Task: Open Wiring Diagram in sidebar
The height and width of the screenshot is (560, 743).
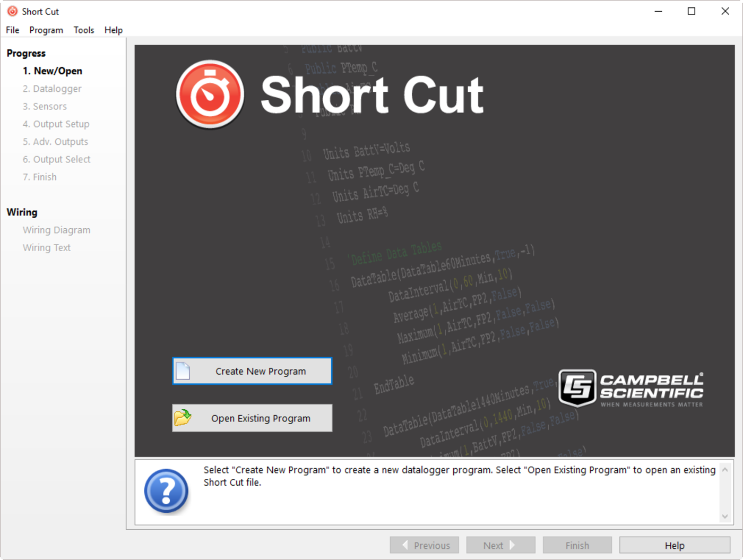Action: 56,230
